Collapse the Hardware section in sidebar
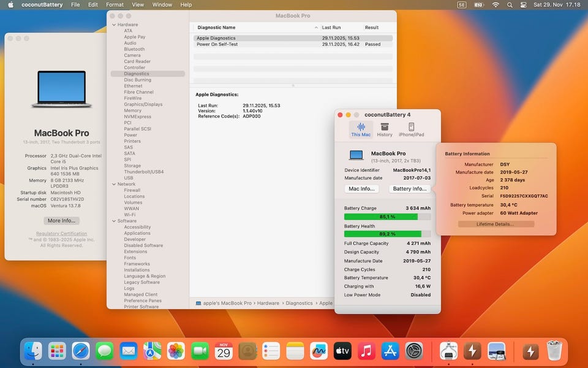Image resolution: width=588 pixels, height=368 pixels. (x=113, y=25)
